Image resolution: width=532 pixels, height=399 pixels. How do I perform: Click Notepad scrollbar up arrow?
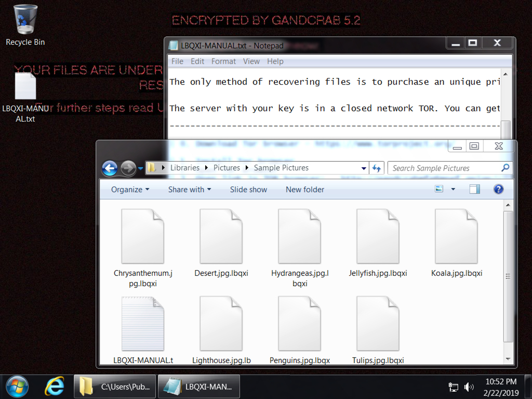pos(506,74)
